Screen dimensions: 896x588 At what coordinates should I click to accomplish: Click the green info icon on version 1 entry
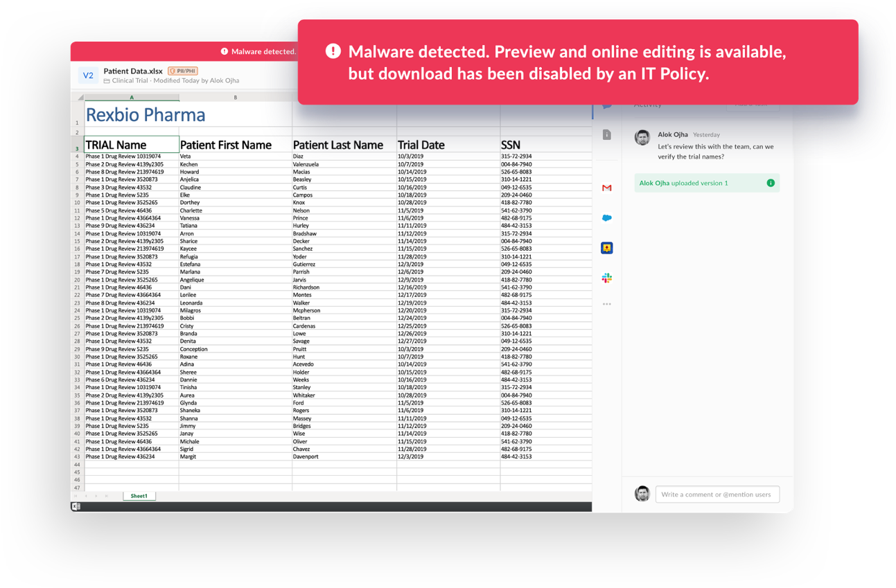[771, 183]
